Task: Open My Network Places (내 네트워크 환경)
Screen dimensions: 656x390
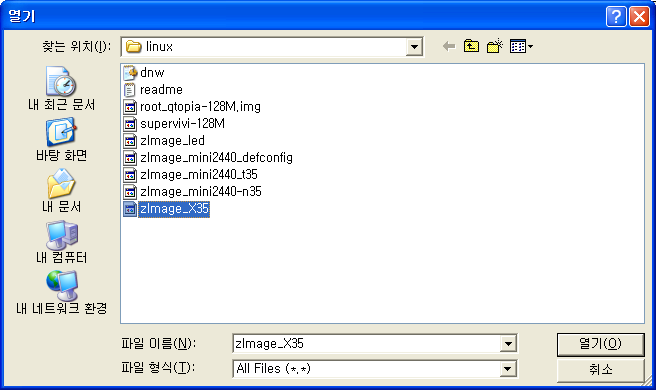Action: [x=62, y=293]
